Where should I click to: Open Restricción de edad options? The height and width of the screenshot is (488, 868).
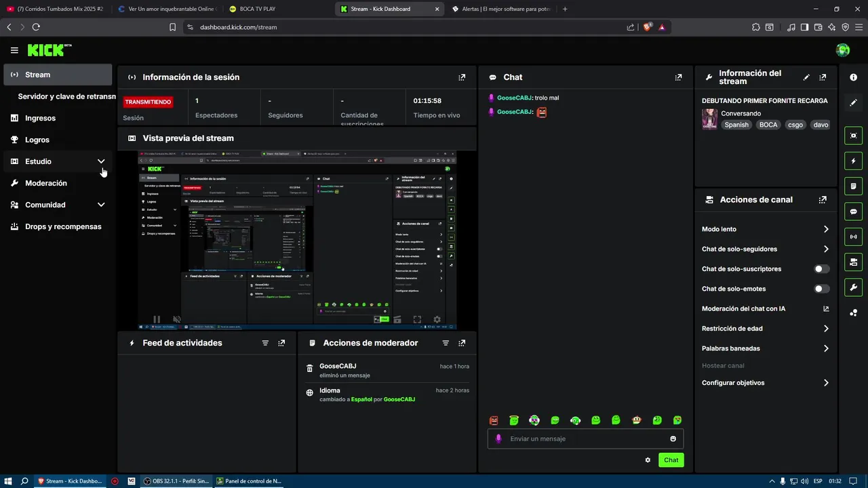coord(766,329)
